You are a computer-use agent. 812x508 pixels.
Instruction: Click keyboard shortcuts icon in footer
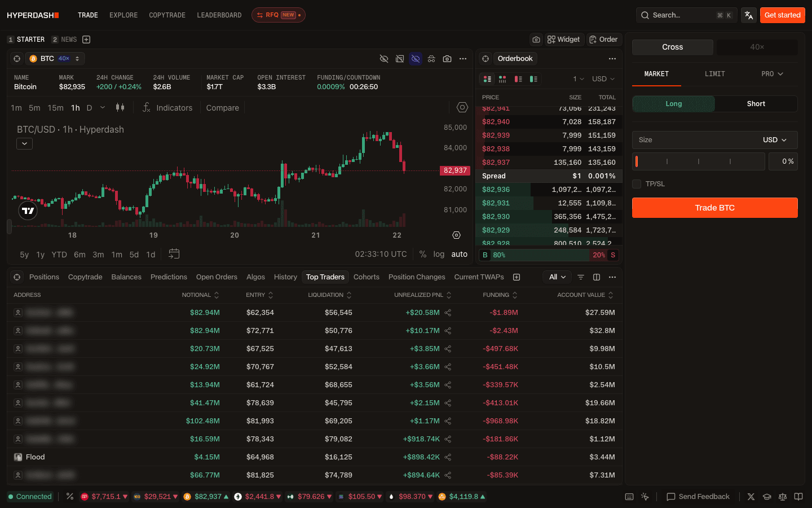point(629,497)
